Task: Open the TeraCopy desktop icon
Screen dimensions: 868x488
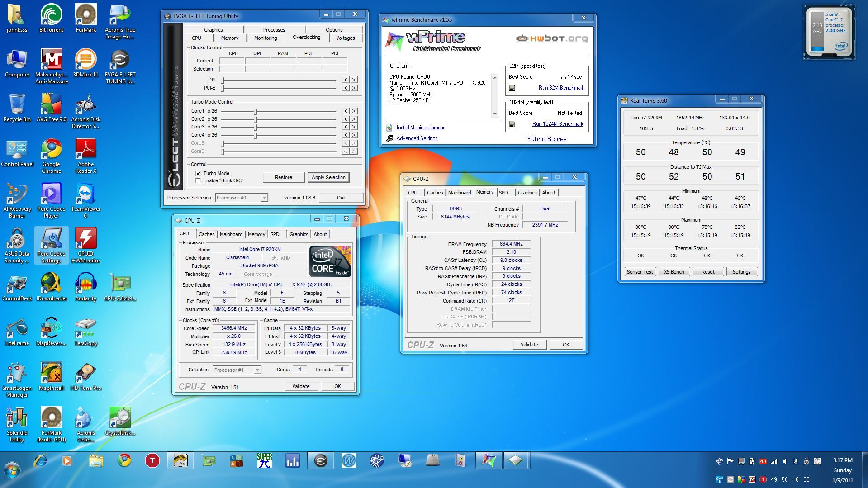Action: (85, 332)
